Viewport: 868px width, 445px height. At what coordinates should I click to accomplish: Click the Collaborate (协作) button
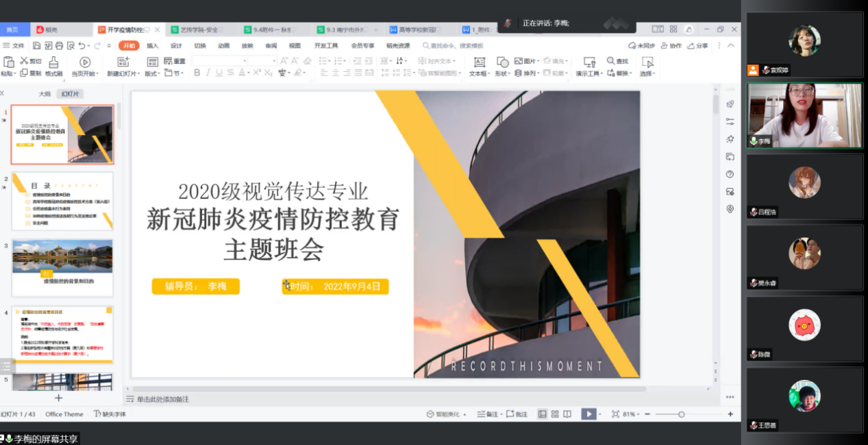(x=672, y=46)
